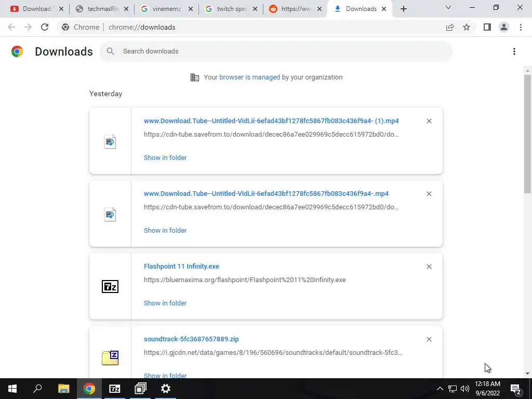Viewport: 532px width, 399px height.
Task: Open the volume tray icon
Action: pyautogui.click(x=465, y=389)
